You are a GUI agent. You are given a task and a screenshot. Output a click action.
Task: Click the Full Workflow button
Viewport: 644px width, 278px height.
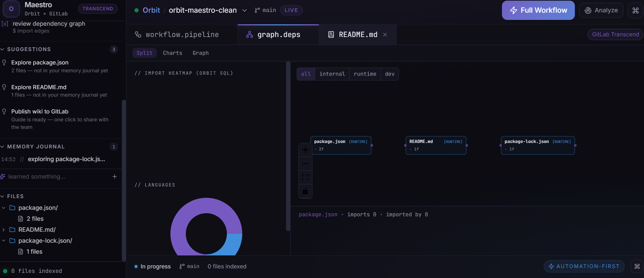point(538,10)
